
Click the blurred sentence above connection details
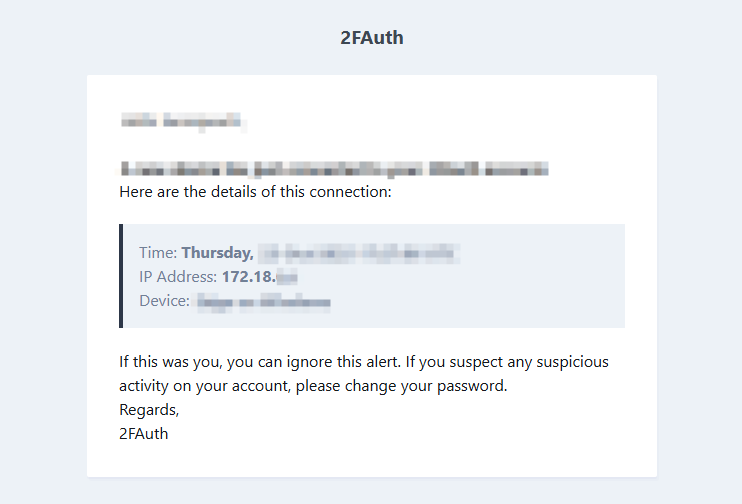334,169
